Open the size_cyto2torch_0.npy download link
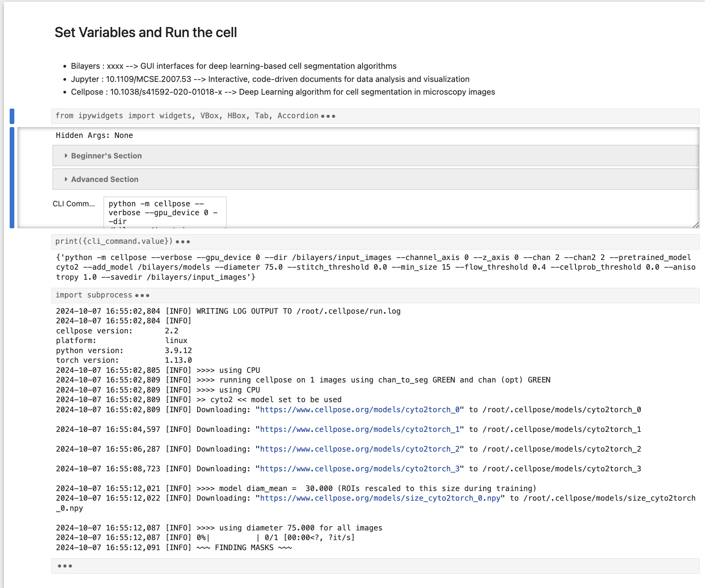705x588 pixels. tap(380, 498)
